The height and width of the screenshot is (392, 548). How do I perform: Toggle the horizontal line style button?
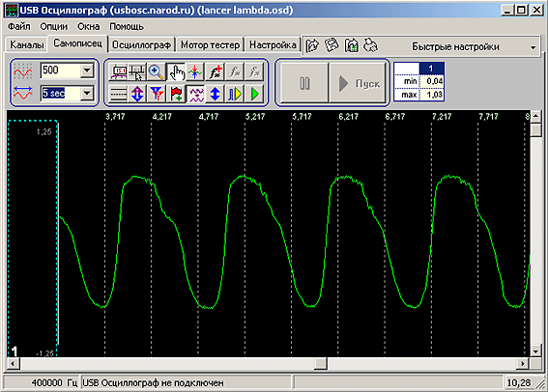(118, 94)
